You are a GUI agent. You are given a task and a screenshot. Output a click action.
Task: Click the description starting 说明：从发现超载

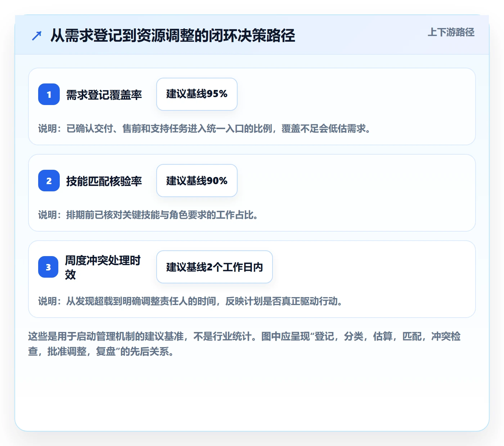click(x=190, y=301)
